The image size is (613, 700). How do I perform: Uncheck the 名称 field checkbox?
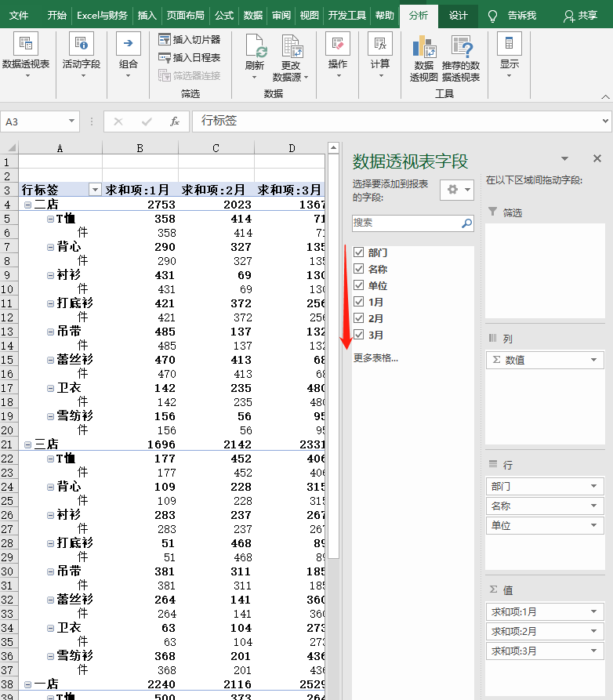click(358, 269)
